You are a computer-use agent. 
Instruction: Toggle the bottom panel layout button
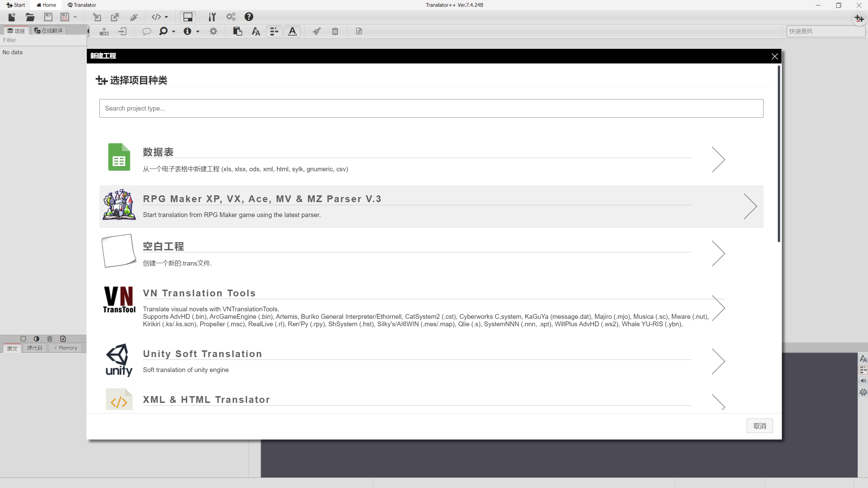click(x=188, y=17)
